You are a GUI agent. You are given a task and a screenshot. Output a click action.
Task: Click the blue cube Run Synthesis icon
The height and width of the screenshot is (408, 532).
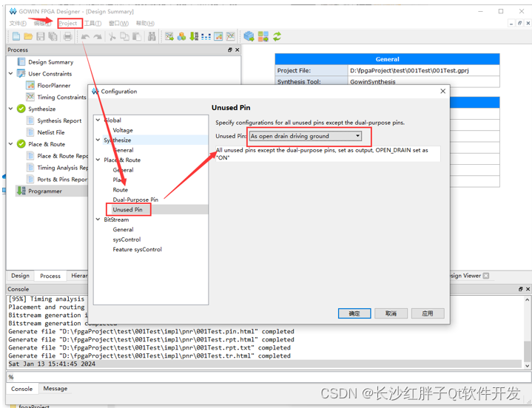coord(249,36)
